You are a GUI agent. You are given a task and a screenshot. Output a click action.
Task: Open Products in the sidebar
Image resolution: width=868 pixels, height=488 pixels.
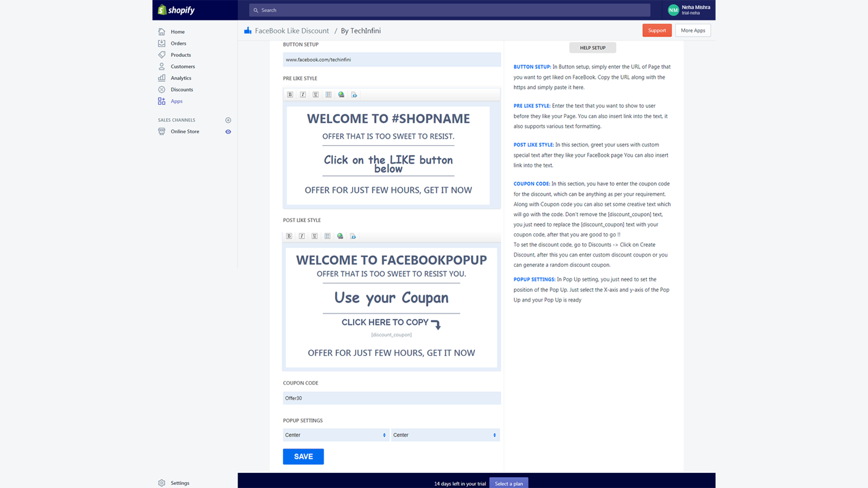click(x=181, y=55)
